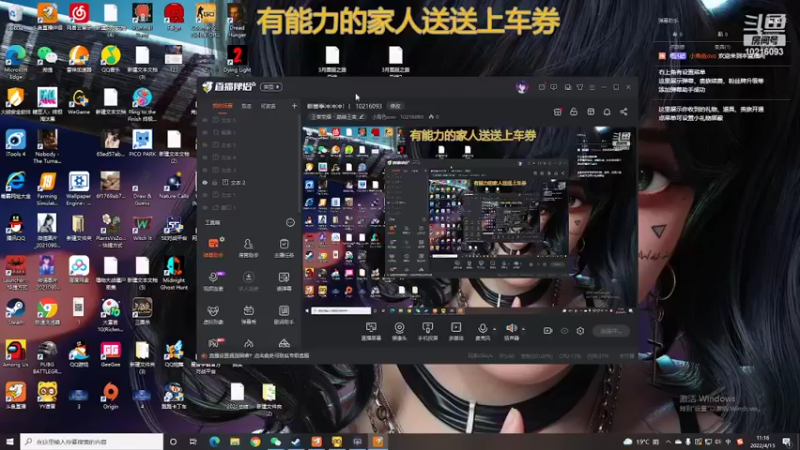The height and width of the screenshot is (450, 800).
Task: Open WeGame desktop shortcut
Action: 79,101
